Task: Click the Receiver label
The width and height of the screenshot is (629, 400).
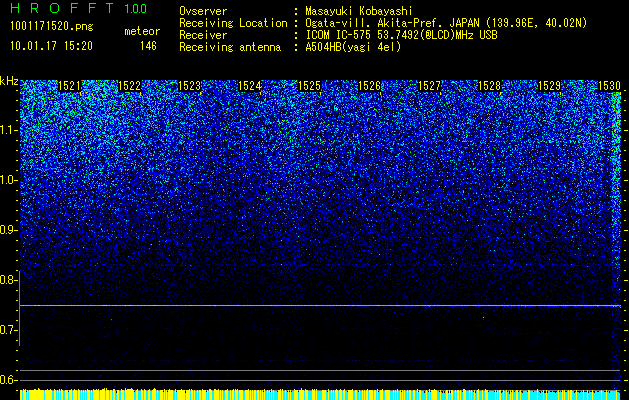Action: 203,35
